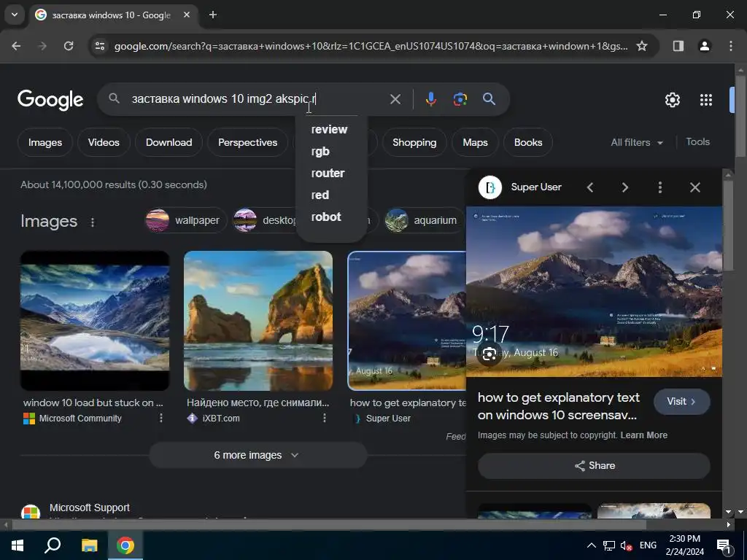Switch the ENG input language indicator
This screenshot has height=560, width=747.
648,545
